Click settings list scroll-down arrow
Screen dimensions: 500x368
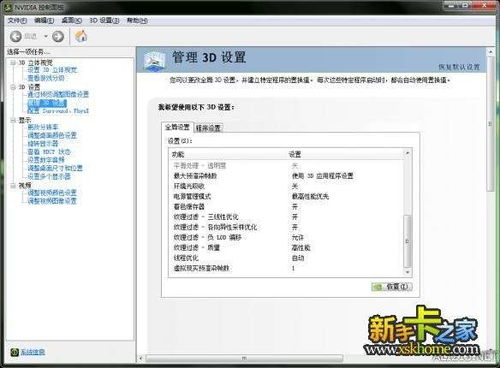pyautogui.click(x=407, y=272)
